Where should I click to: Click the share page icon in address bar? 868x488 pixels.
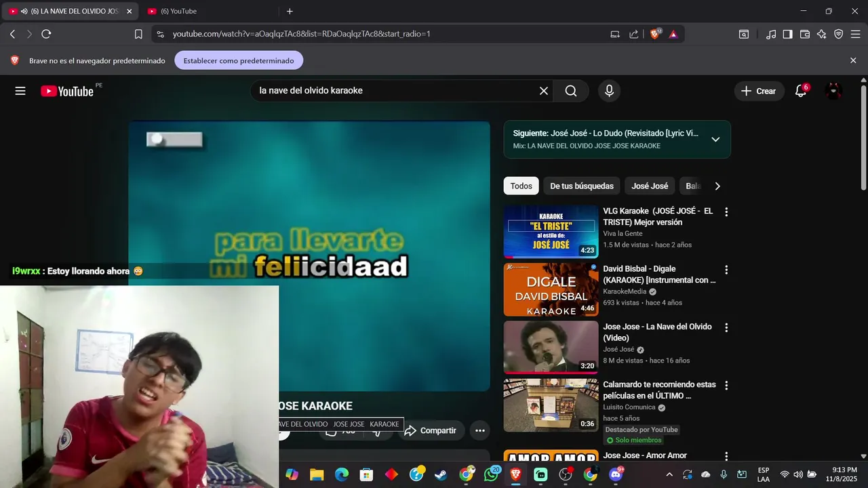click(634, 34)
